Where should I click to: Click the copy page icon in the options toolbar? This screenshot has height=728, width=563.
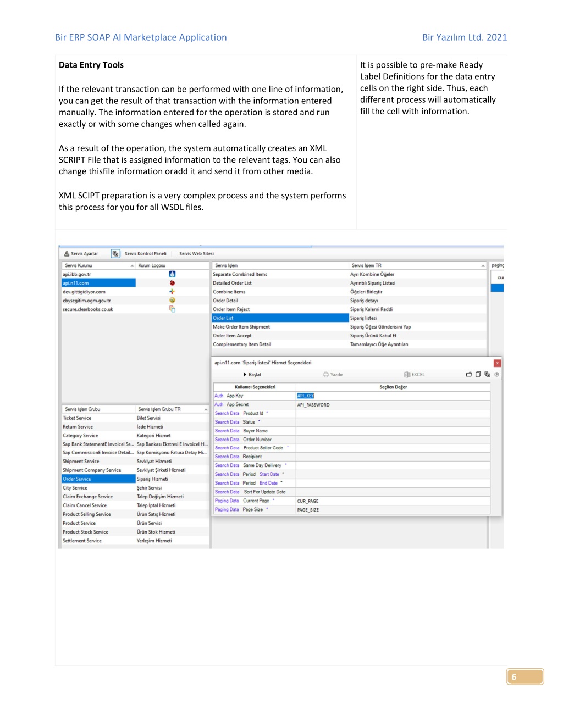(x=478, y=375)
